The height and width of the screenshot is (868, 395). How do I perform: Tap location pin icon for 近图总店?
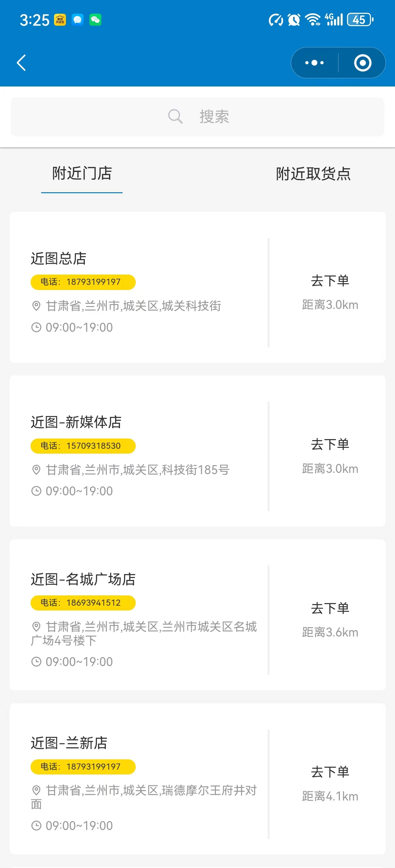[x=36, y=306]
